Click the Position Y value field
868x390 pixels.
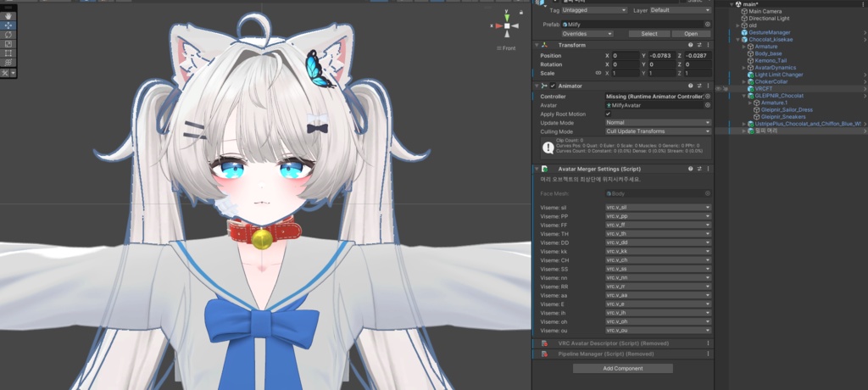click(x=661, y=56)
